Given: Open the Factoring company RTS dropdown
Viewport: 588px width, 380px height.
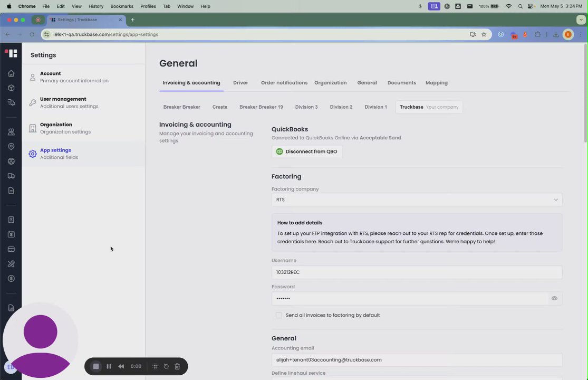Looking at the screenshot, I should tap(417, 199).
